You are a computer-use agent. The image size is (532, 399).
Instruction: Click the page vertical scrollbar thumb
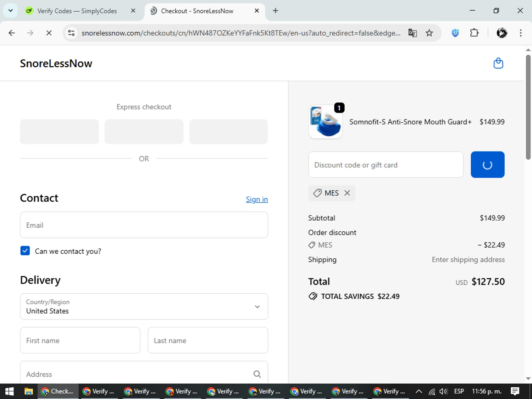pos(528,107)
